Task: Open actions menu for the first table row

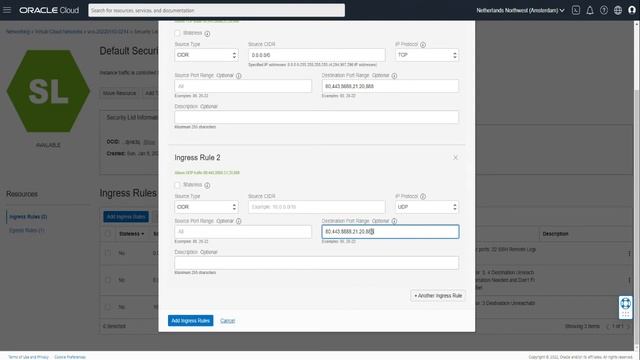Action: [x=629, y=253]
